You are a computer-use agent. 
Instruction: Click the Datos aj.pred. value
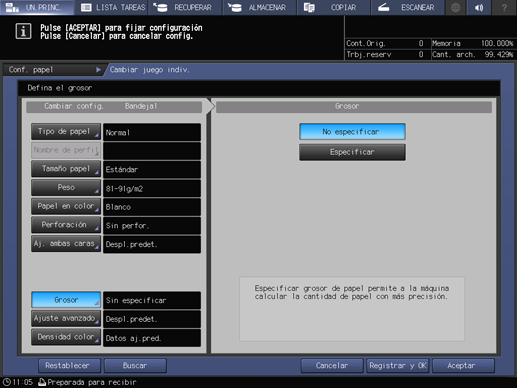[x=152, y=338]
